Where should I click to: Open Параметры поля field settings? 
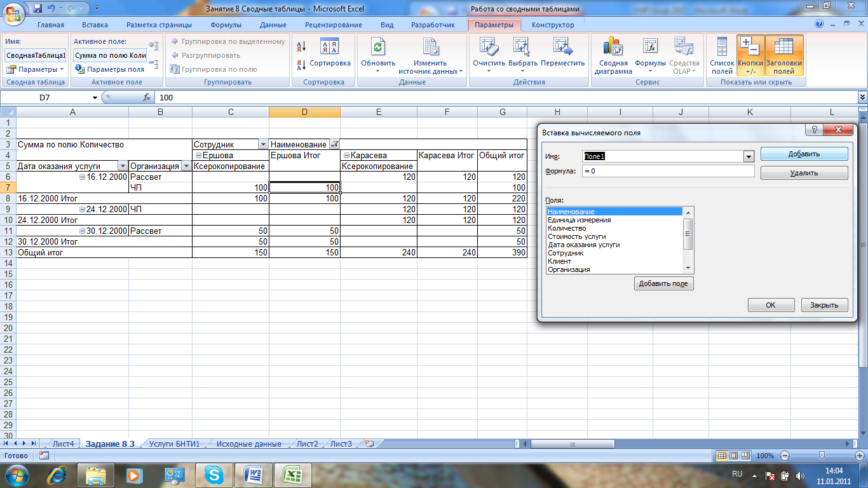[x=110, y=69]
